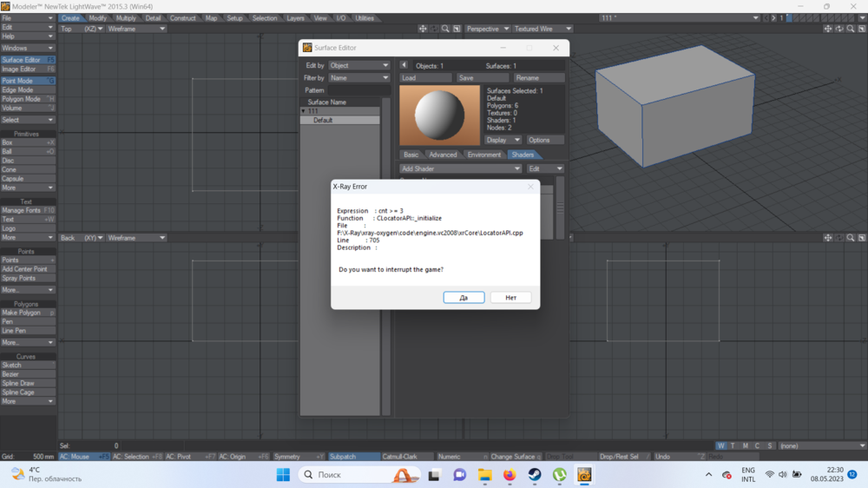
Task: Click the Да button in X-Ray Error
Action: point(464,297)
